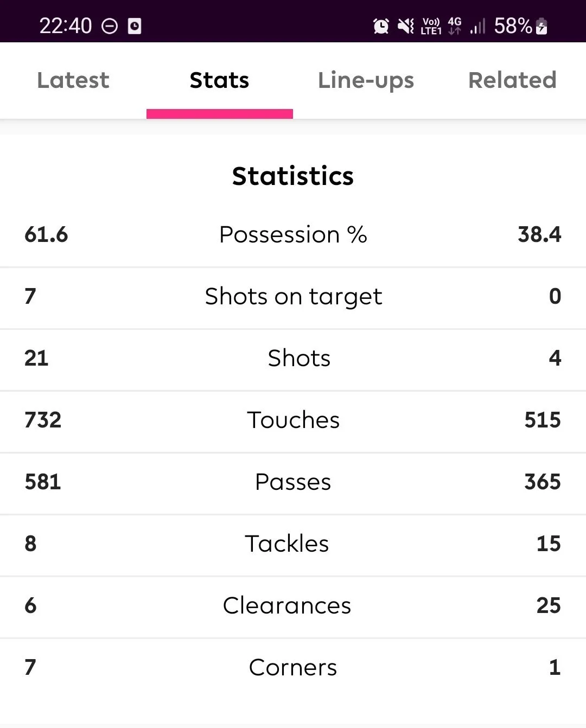
Task: Tap the alarm clock status icon
Action: (x=381, y=25)
